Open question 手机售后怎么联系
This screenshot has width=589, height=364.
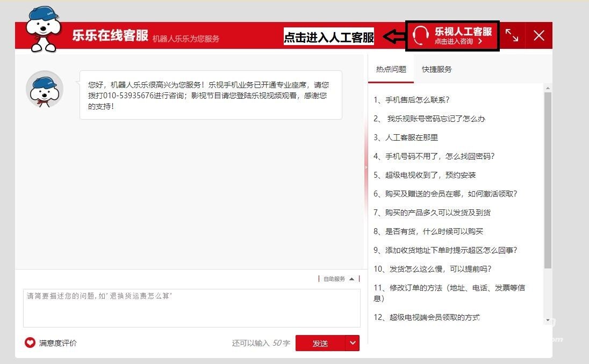point(411,100)
